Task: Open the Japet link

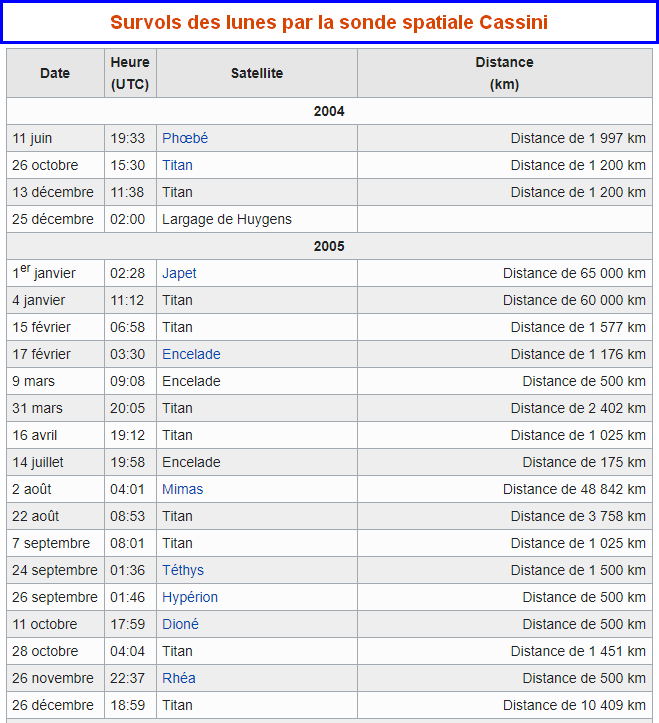Action: coord(179,273)
